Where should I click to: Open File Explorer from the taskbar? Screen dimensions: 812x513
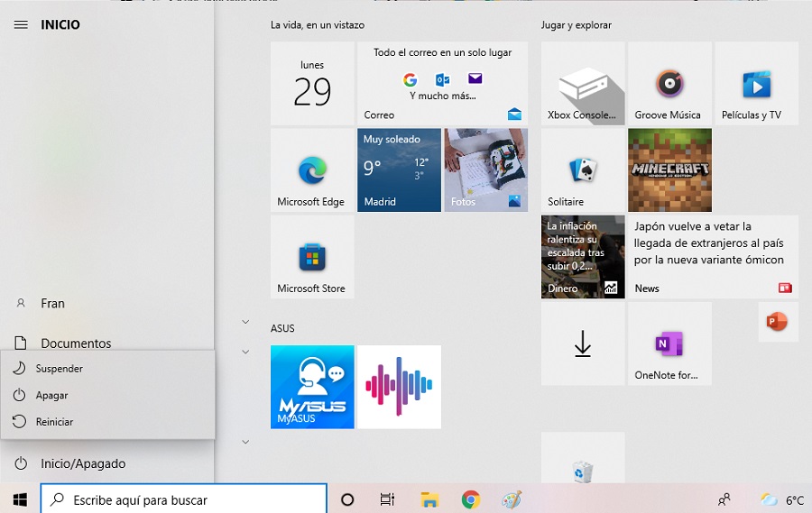click(429, 499)
